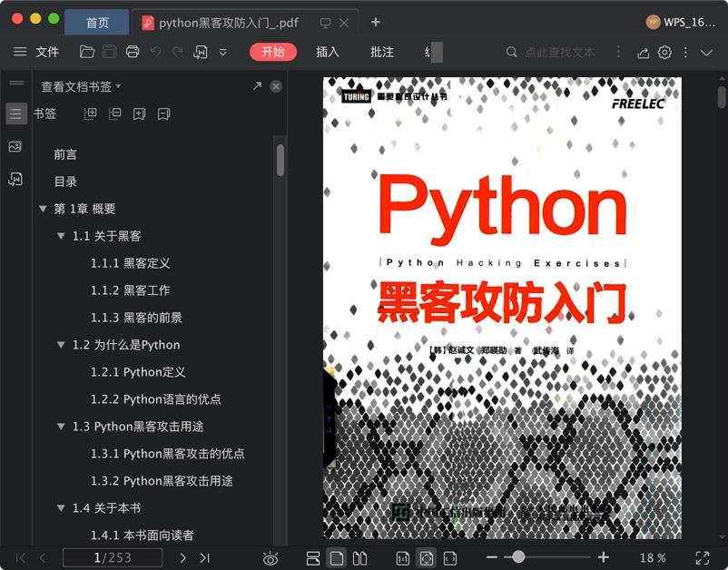This screenshot has width=728, height=570.
Task: Go to the next page
Action: [x=183, y=557]
